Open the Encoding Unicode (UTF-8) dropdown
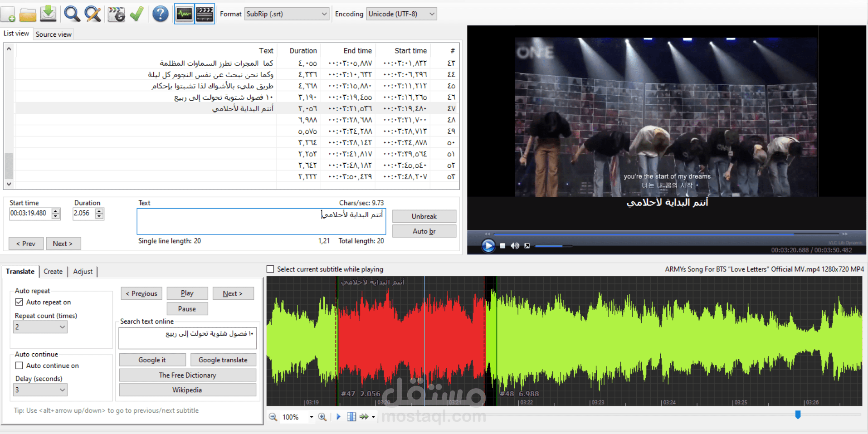Image resolution: width=868 pixels, height=434 pixels. [x=401, y=14]
